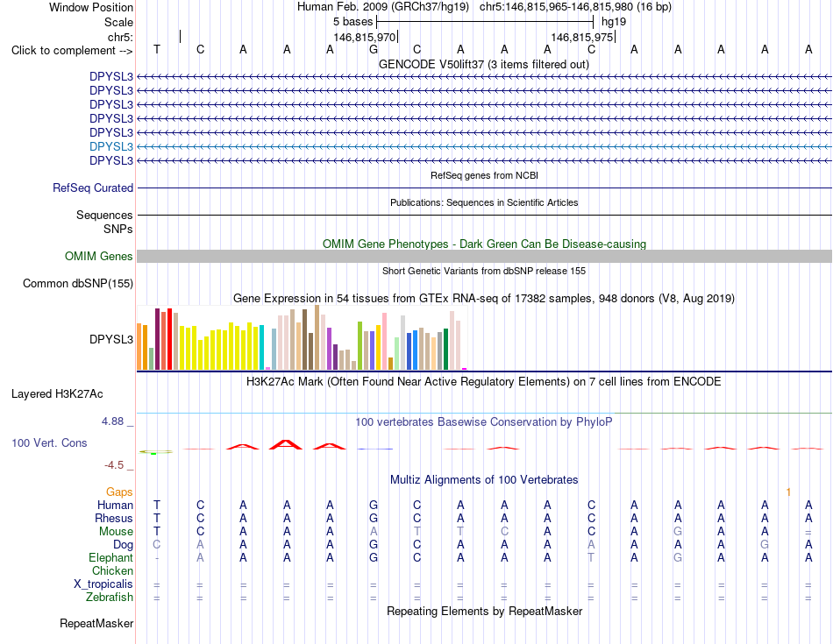Click the gray OMIM Genes bar
The width and height of the screenshot is (833, 644).
pos(485,257)
